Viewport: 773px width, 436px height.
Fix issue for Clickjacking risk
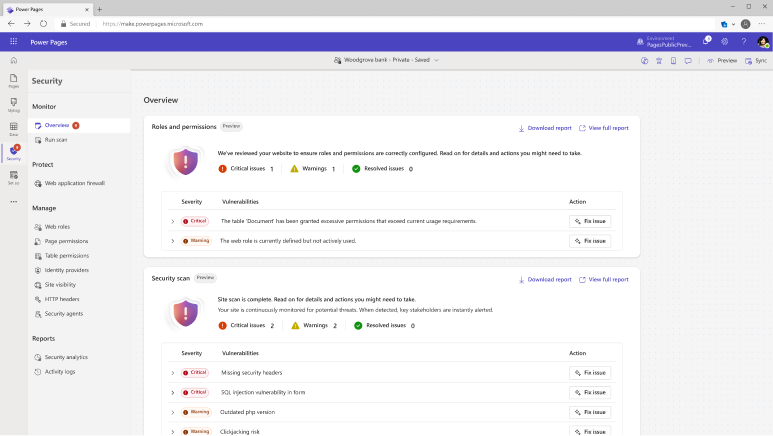(590, 431)
